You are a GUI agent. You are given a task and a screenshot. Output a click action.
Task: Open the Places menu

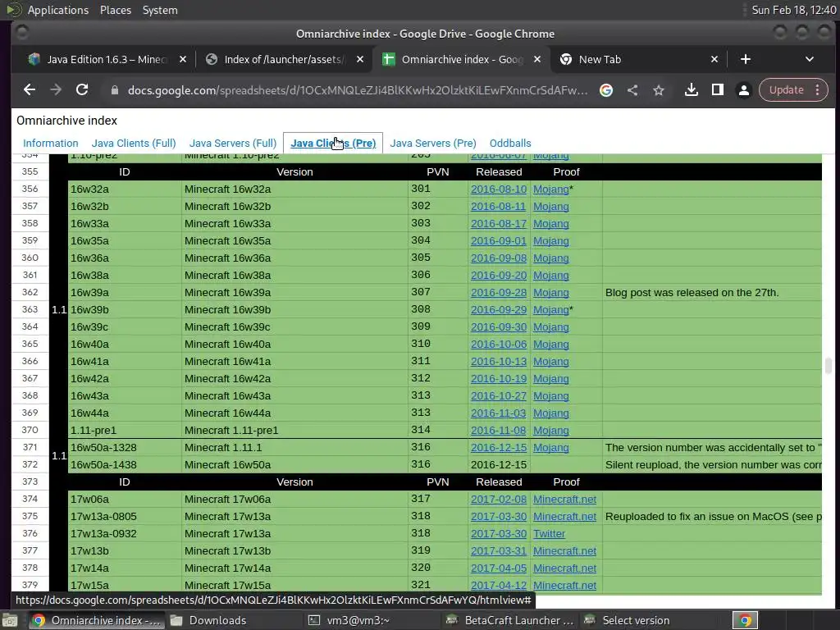pos(115,10)
